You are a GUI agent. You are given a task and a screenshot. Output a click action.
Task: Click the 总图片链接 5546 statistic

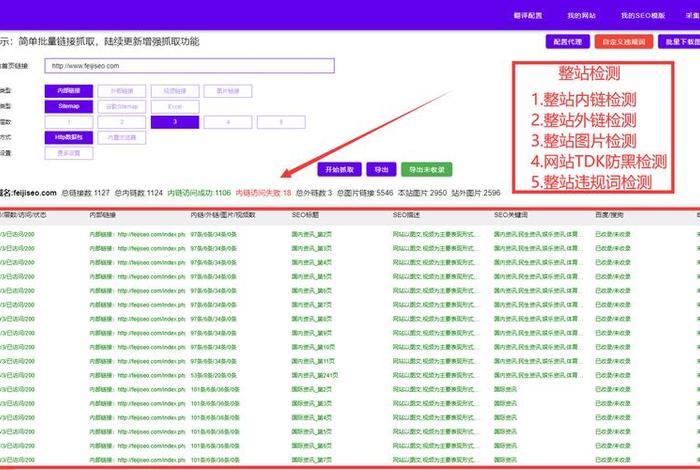[365, 193]
